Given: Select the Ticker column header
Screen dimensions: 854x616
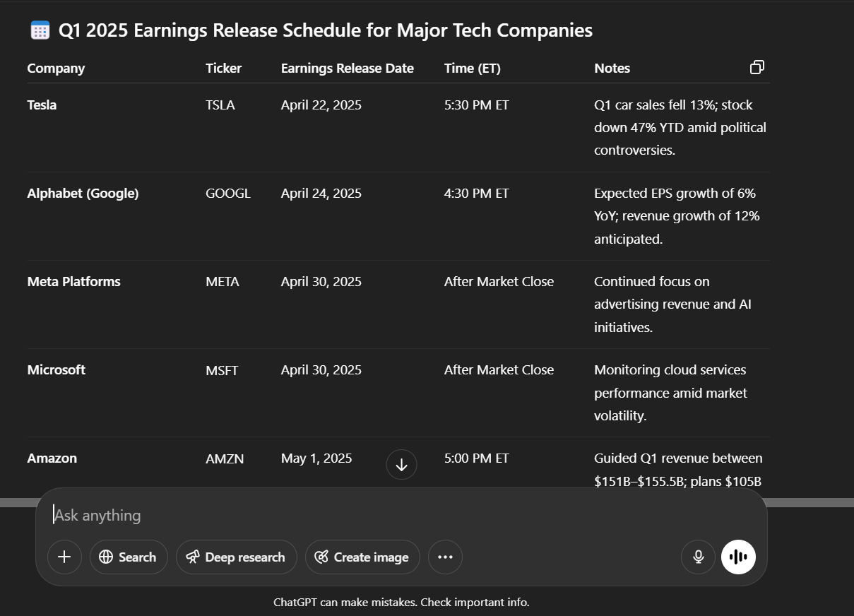Looking at the screenshot, I should [223, 69].
